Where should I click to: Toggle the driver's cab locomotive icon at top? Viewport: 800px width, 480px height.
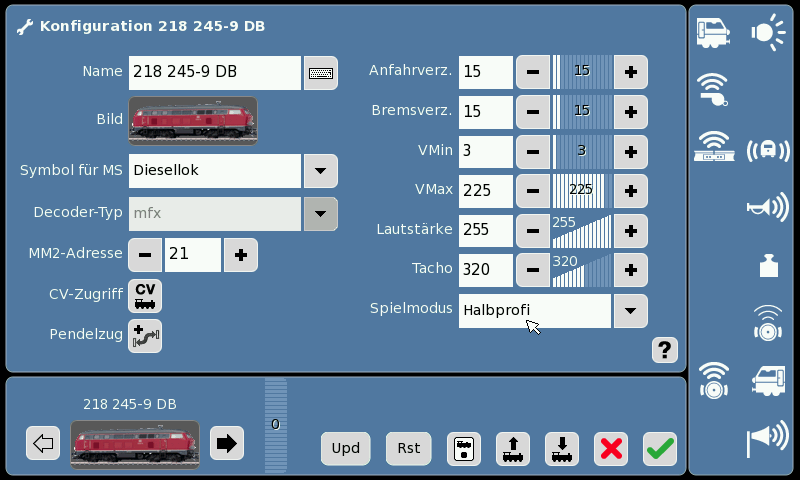click(x=713, y=33)
